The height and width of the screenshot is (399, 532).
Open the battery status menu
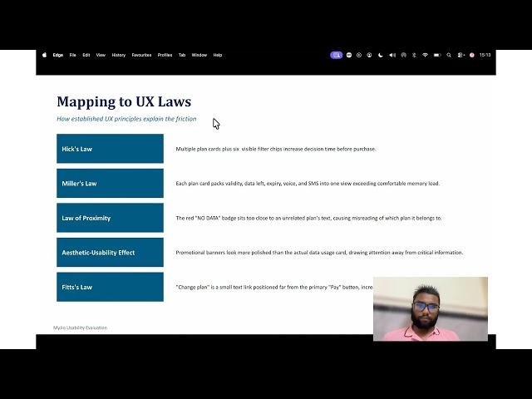[x=437, y=55]
